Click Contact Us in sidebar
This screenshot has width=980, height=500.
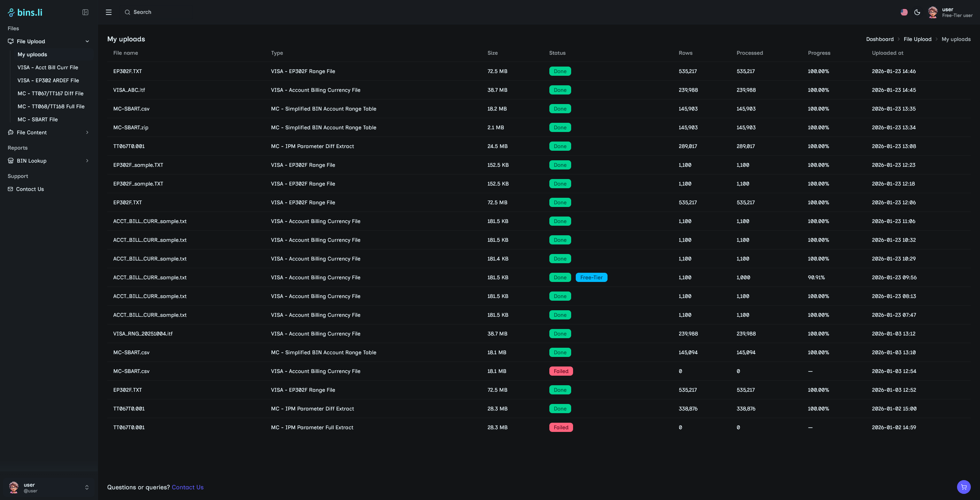[30, 189]
